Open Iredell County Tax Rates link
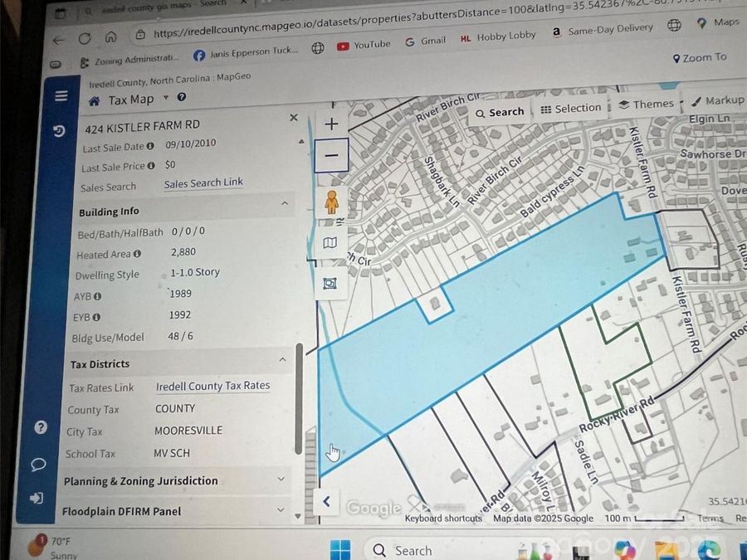This screenshot has height=560, width=747. point(213,386)
